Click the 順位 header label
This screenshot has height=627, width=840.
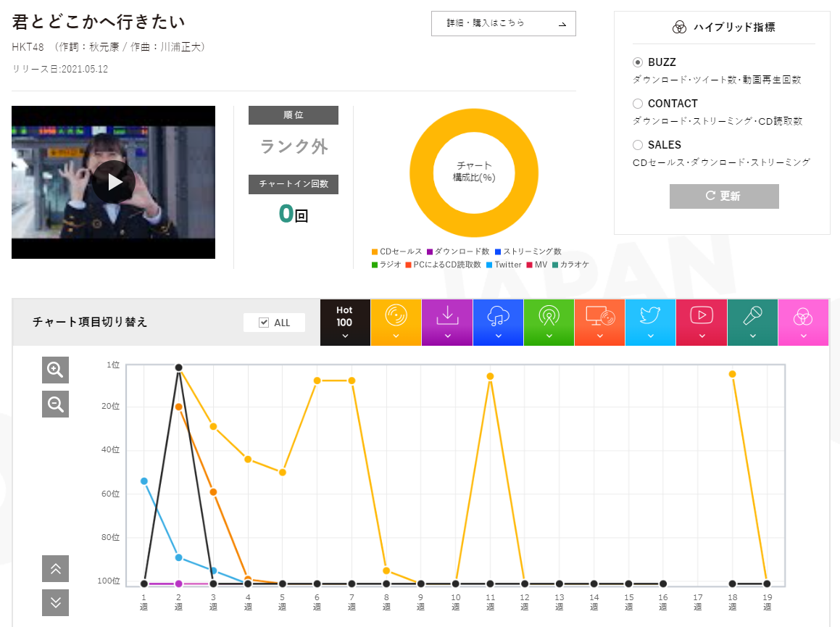point(294,115)
